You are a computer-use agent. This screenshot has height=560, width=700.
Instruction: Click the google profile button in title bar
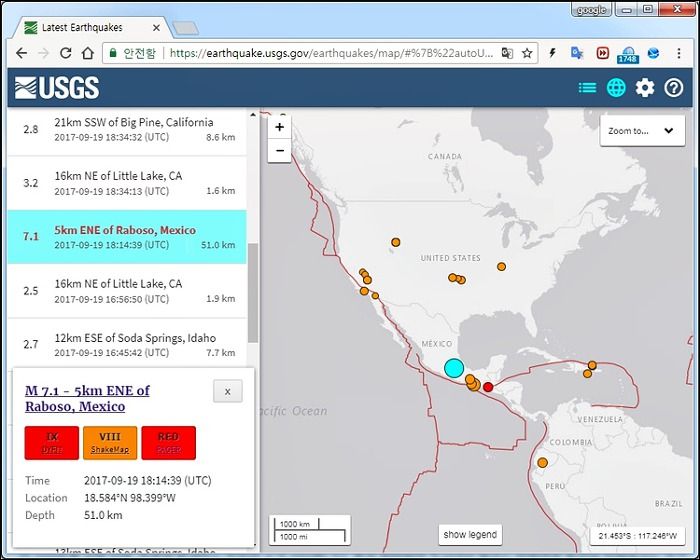click(x=591, y=10)
